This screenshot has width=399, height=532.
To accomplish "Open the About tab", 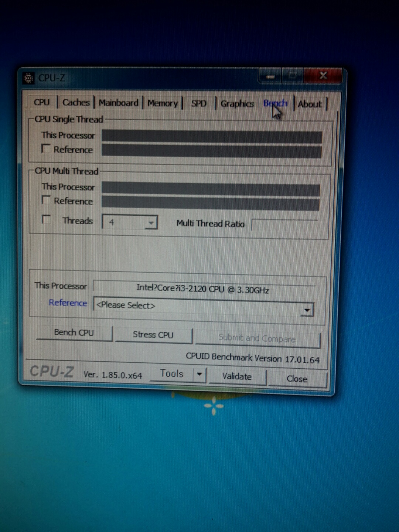I will click(x=310, y=104).
